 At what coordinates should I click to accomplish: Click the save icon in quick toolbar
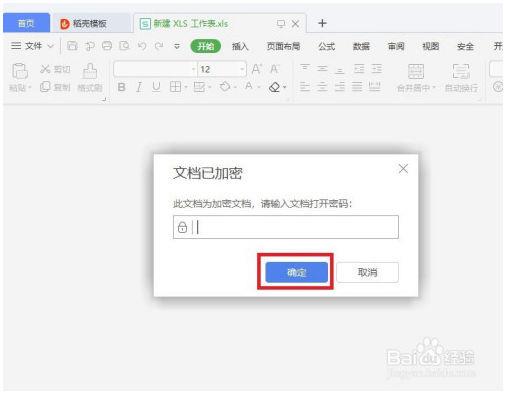coord(72,46)
